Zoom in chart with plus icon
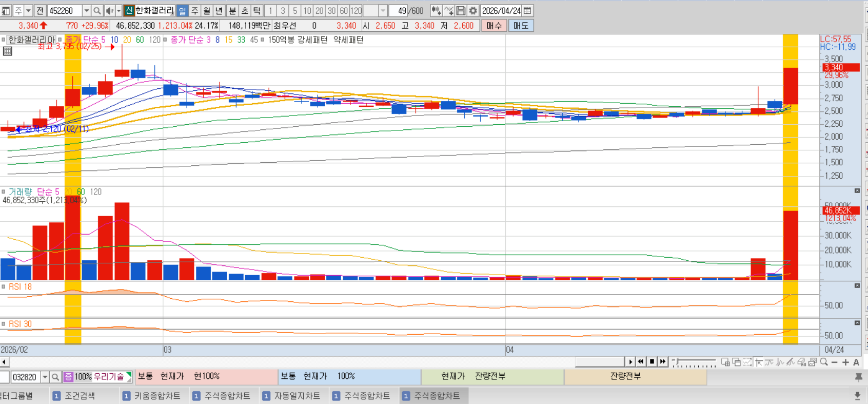This screenshot has width=868, height=404. 845,362
